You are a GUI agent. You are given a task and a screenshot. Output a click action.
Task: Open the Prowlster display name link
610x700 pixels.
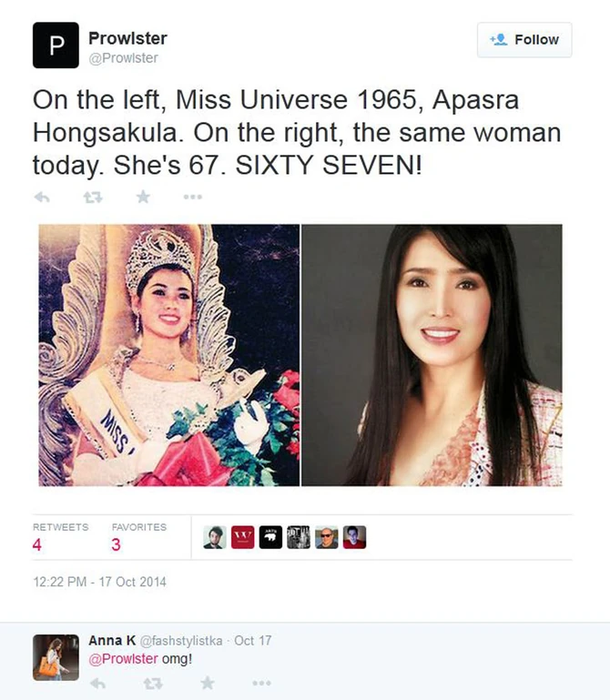127,38
